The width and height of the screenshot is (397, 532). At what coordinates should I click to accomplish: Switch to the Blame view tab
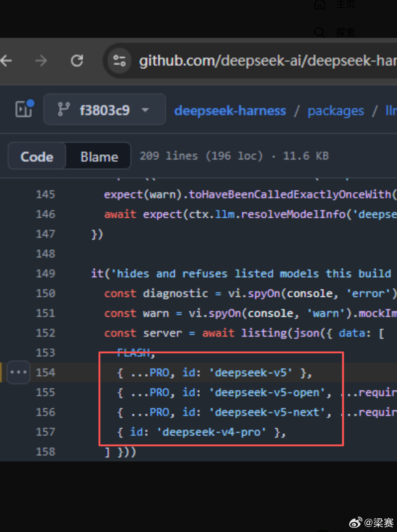coord(99,157)
